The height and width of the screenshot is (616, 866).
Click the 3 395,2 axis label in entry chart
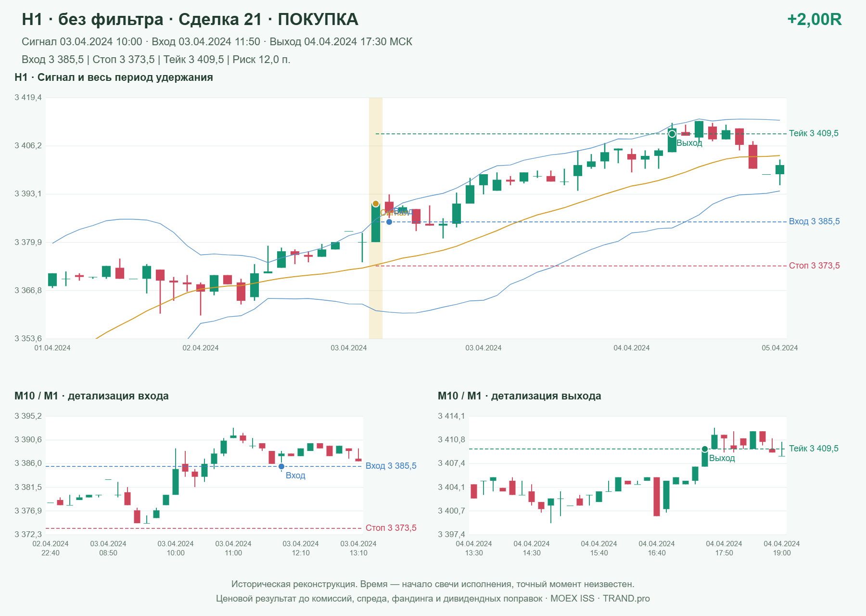(x=28, y=416)
